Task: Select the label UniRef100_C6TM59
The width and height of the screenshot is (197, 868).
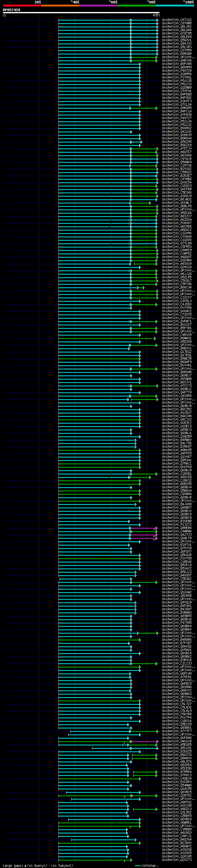Action: (x=176, y=50)
